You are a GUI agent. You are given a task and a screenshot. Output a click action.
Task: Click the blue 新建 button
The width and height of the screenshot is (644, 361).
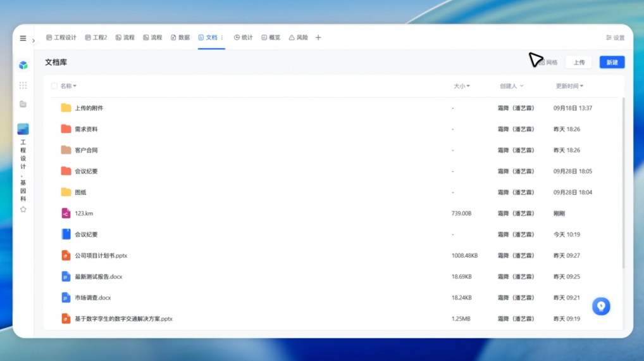(x=612, y=62)
